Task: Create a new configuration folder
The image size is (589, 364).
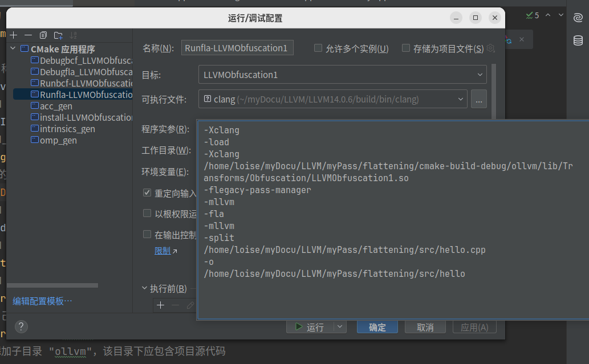Action: (58, 35)
